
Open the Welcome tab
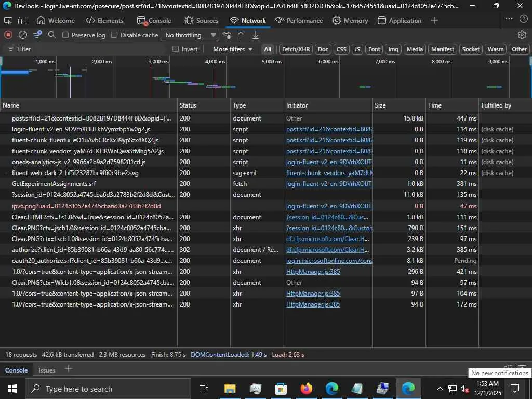click(55, 21)
